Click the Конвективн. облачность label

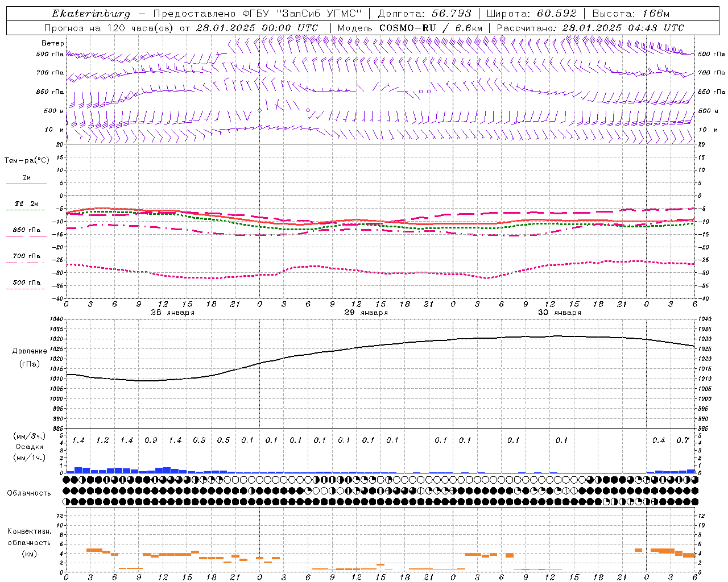tap(30, 537)
